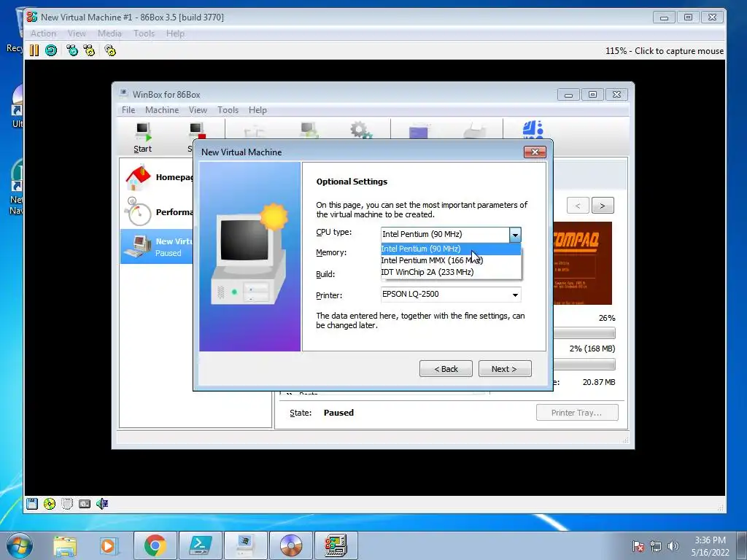Open settings via the 86Box toolbar gear icon

[x=110, y=50]
